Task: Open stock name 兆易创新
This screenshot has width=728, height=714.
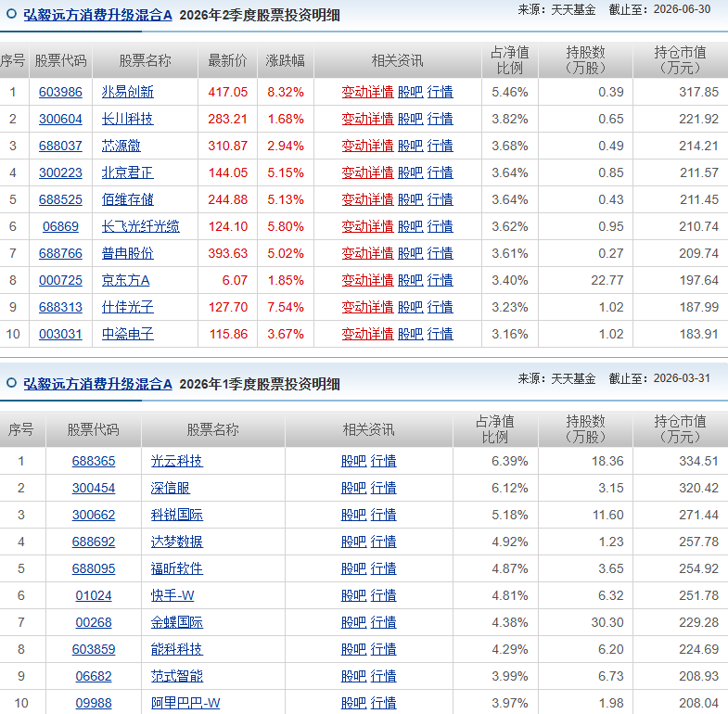Action: click(x=127, y=92)
